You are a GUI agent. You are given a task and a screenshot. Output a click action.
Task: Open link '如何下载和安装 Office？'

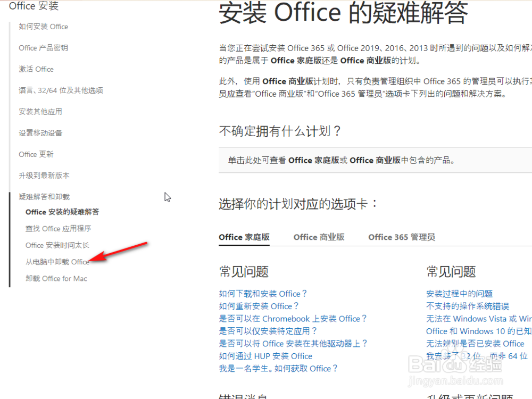(x=263, y=294)
